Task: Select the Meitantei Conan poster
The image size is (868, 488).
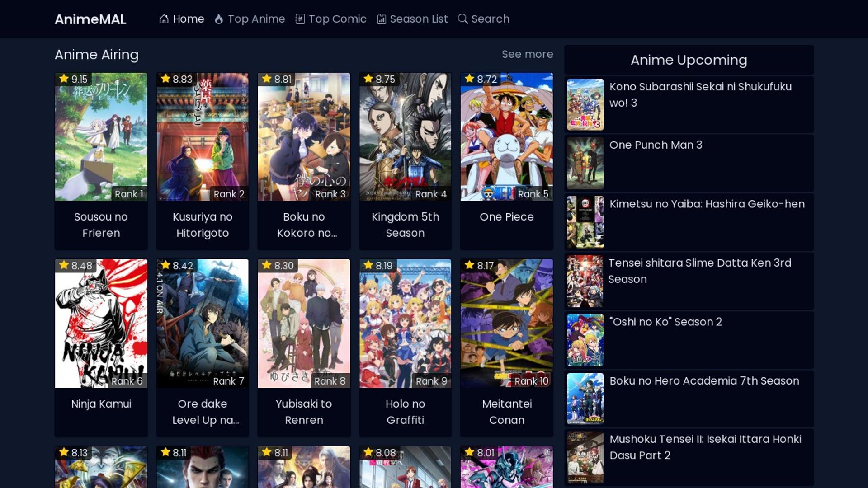Action: click(507, 324)
